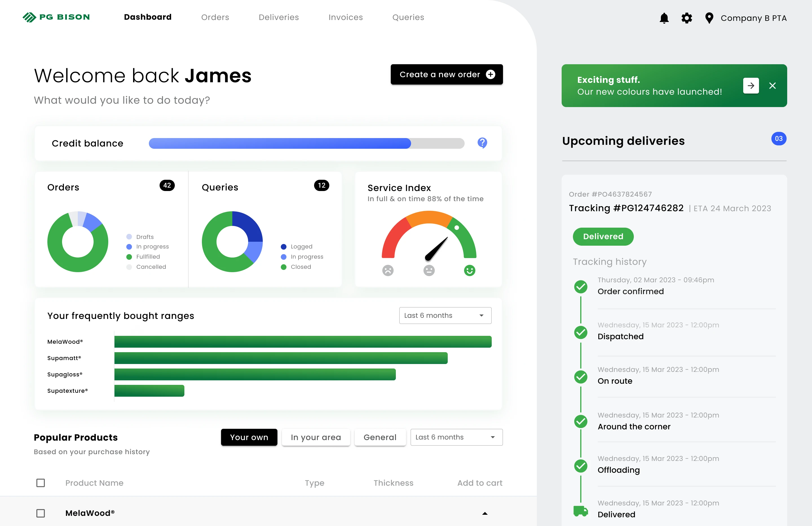The width and height of the screenshot is (812, 526).
Task: Click the Tracking #PG124746282 text
Action: 626,208
